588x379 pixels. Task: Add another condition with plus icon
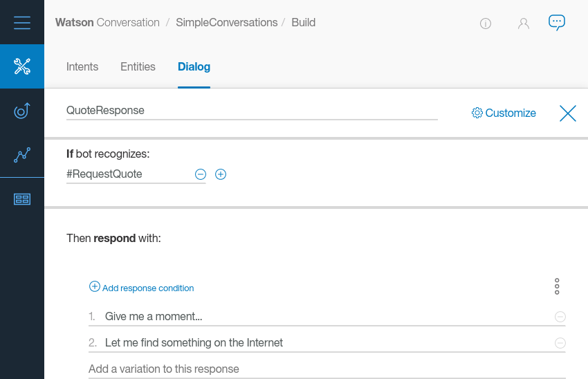click(221, 174)
